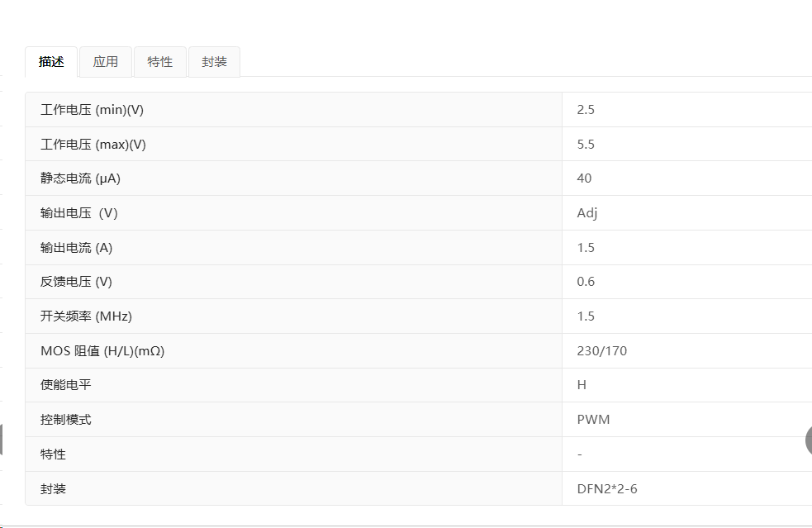Select the MOS 阻值 value 230/170
The width and height of the screenshot is (812, 528).
click(x=601, y=351)
